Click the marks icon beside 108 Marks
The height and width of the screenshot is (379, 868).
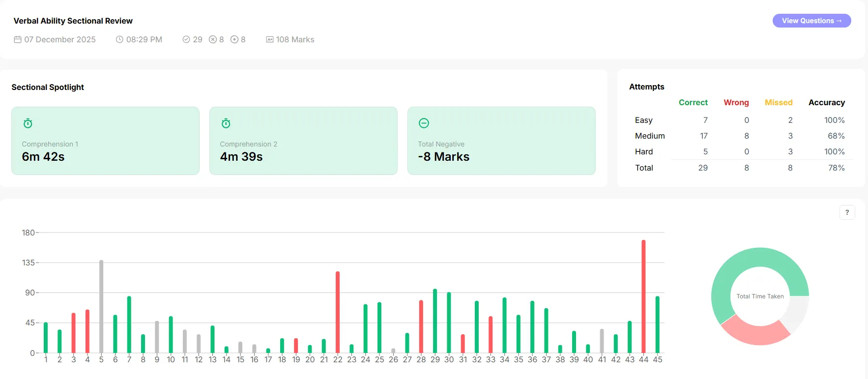tap(270, 39)
